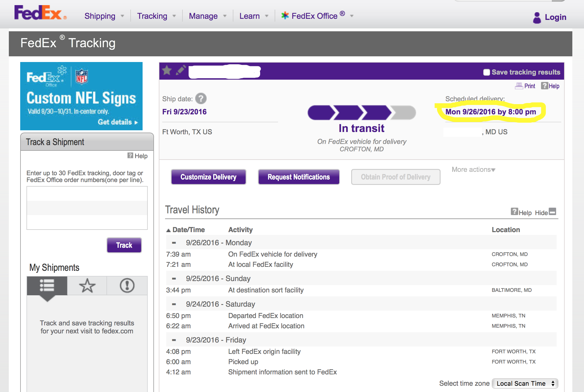Screen dimensions: 584x392
Task: Select the list view tab in My Shipments
Action: pyautogui.click(x=47, y=285)
